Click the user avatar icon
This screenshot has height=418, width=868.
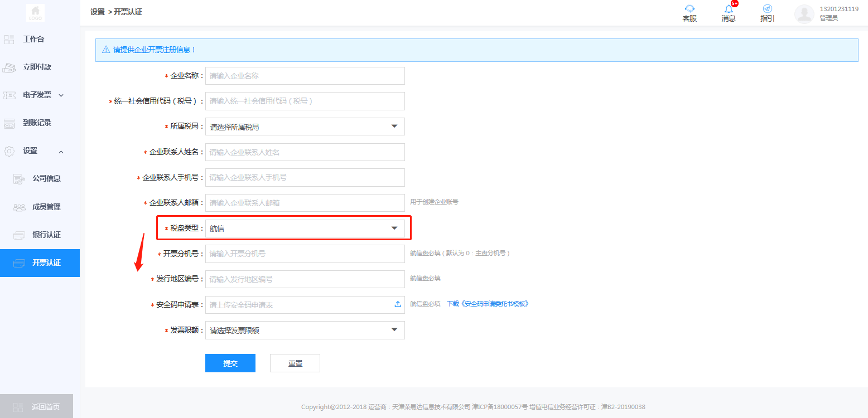point(804,14)
